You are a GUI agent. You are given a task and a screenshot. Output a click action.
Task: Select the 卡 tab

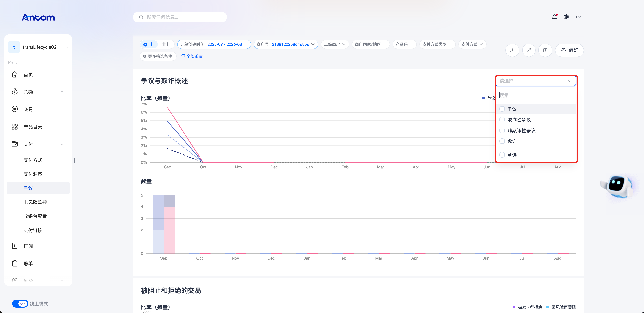148,44
